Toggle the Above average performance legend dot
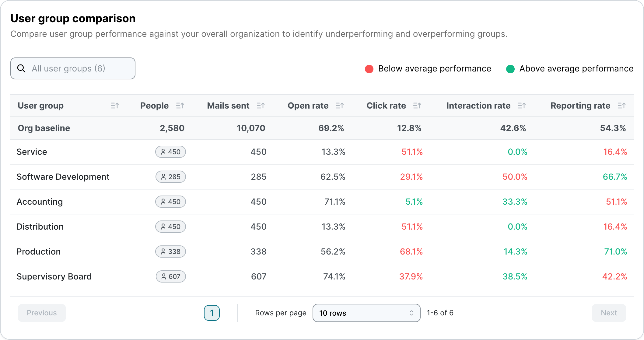 click(511, 68)
